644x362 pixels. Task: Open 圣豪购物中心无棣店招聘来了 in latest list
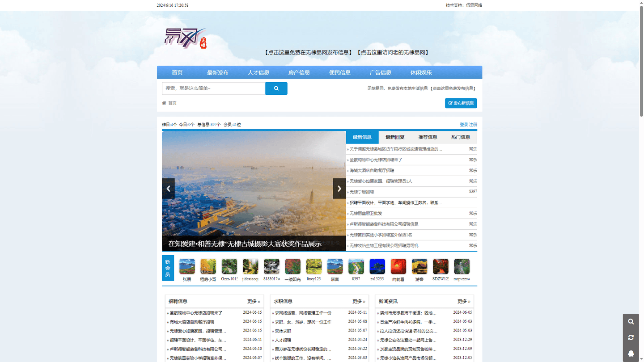pyautogui.click(x=376, y=160)
